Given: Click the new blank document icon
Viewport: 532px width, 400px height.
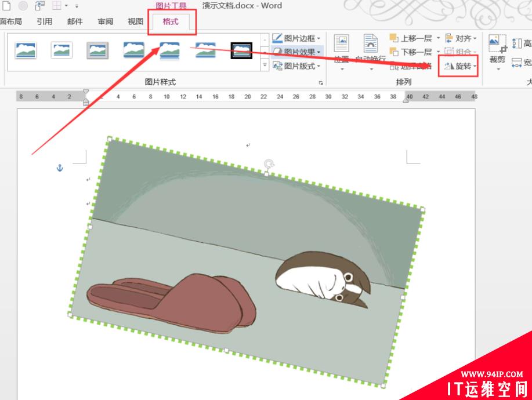Looking at the screenshot, I should coord(6,5).
